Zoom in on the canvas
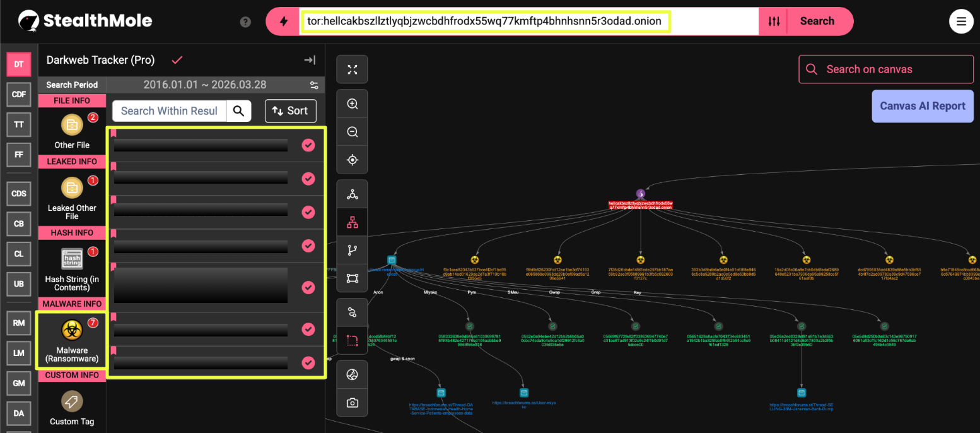980x433 pixels. pos(353,104)
